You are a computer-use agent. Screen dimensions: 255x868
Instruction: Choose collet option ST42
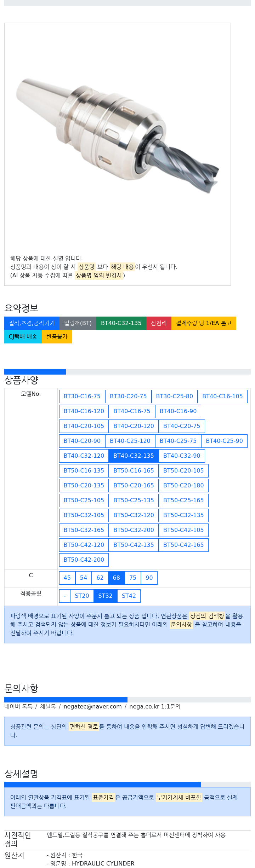tap(129, 596)
